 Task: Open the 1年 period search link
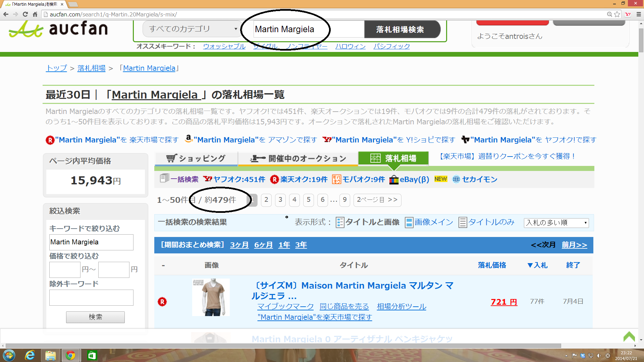click(284, 245)
